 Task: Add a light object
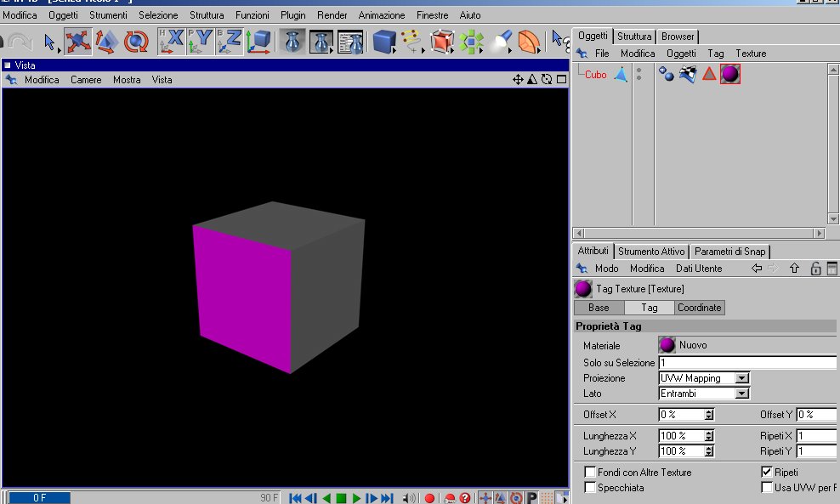click(x=502, y=42)
